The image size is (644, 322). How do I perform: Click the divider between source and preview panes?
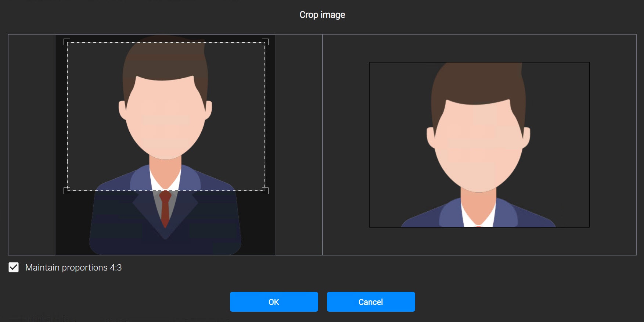click(323, 145)
